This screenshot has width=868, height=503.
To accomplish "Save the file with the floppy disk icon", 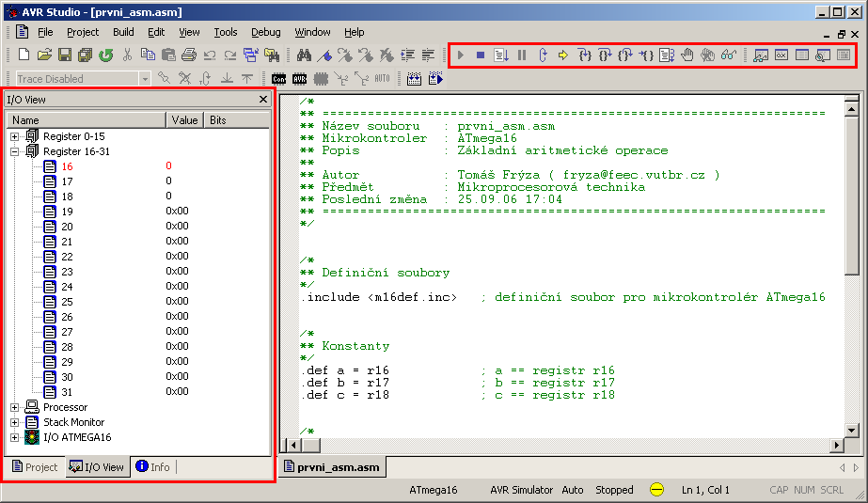I will [65, 55].
